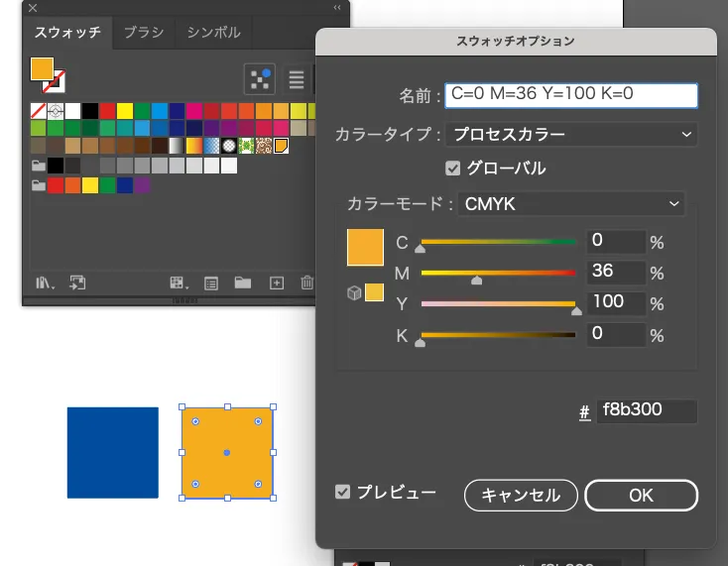This screenshot has height=566, width=728.
Task: Close the swatches panel with X
Action: 33,8
